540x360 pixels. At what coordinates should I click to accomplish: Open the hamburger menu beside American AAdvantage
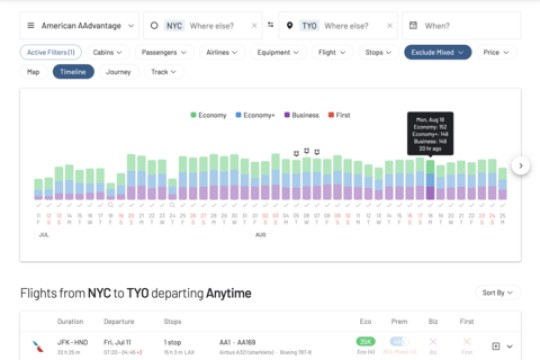31,25
